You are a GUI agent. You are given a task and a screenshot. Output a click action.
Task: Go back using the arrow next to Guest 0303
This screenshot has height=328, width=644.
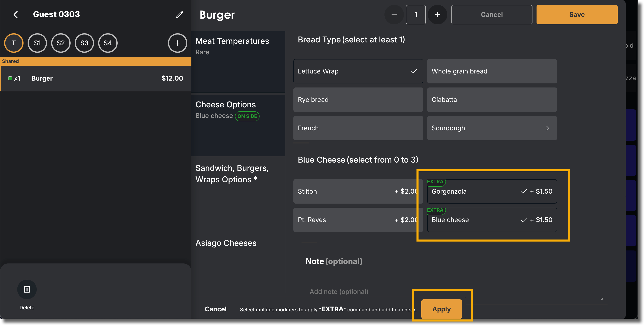click(15, 14)
